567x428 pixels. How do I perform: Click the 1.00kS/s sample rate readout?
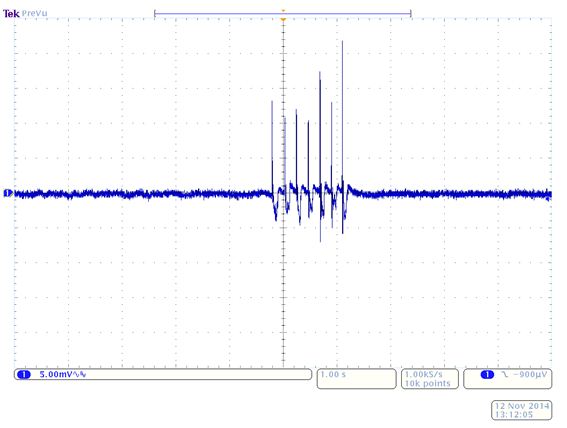[423, 374]
